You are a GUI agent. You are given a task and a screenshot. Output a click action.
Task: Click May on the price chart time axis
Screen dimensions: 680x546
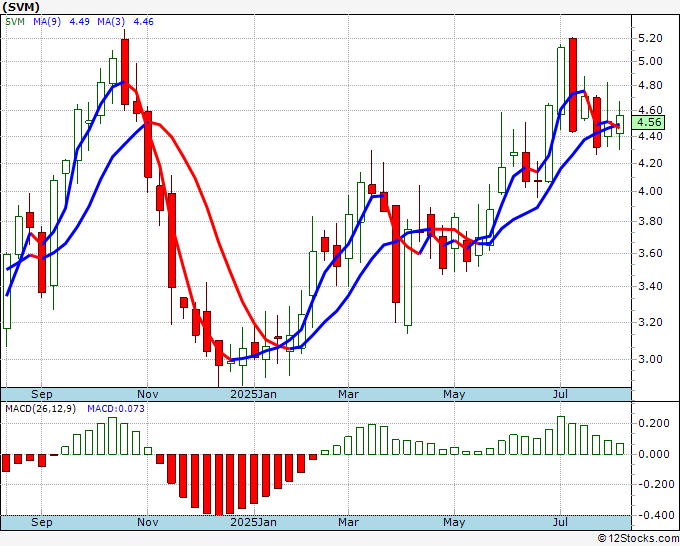click(454, 395)
